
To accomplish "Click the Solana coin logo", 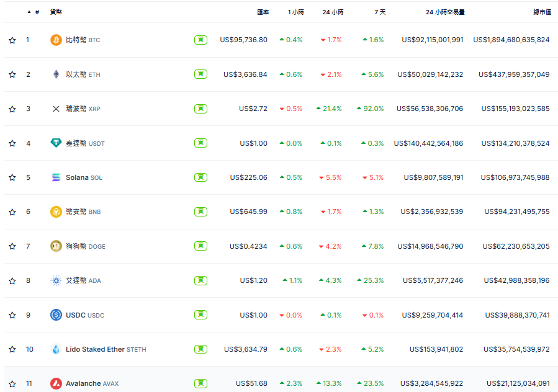I will (x=55, y=177).
